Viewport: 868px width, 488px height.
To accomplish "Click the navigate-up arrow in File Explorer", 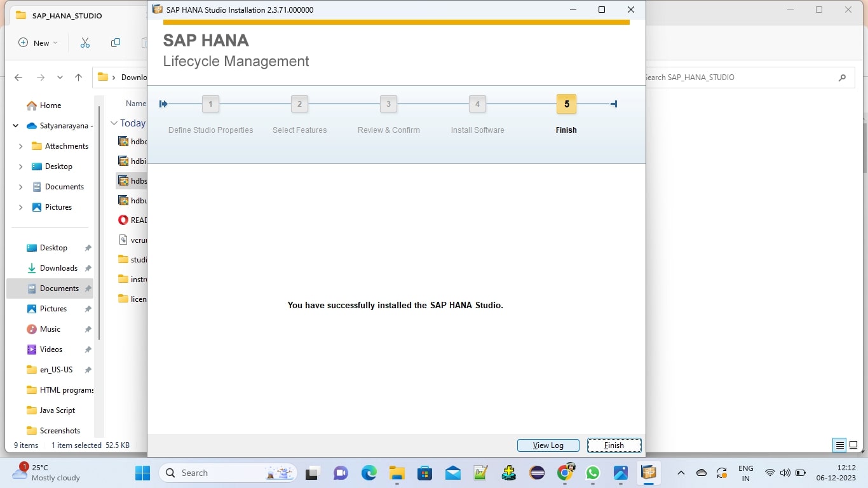I will click(78, 77).
